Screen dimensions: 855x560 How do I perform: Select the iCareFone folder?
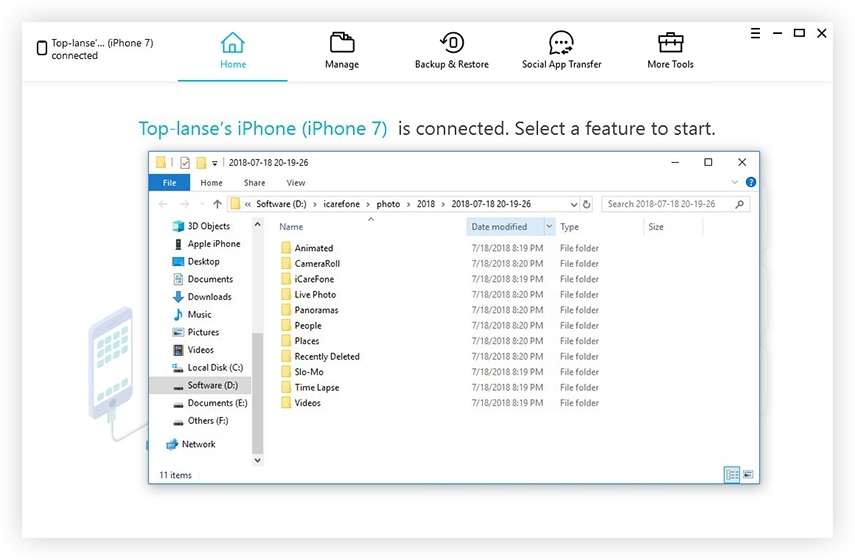(308, 279)
